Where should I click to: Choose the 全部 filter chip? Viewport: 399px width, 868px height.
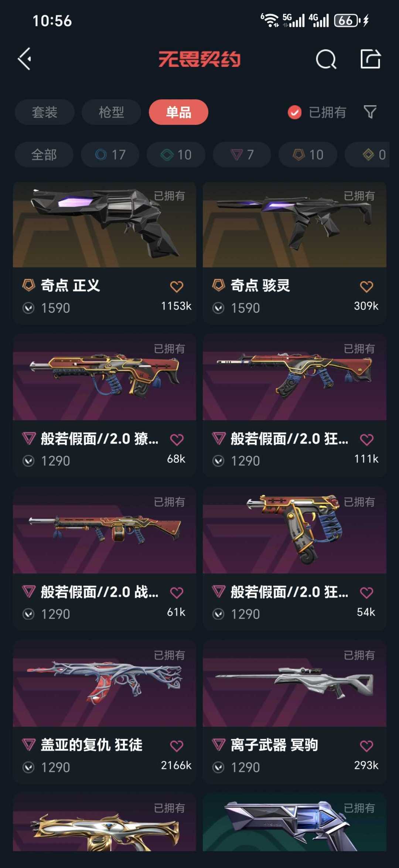[x=44, y=155]
